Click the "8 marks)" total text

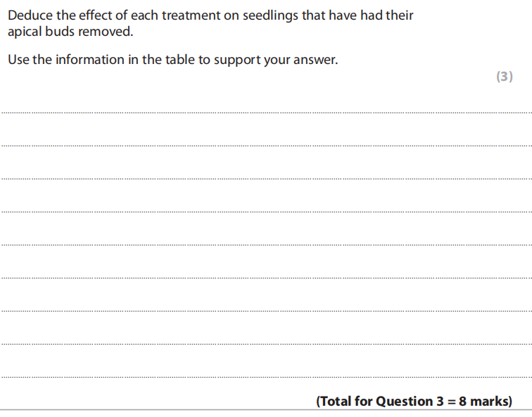(x=485, y=402)
